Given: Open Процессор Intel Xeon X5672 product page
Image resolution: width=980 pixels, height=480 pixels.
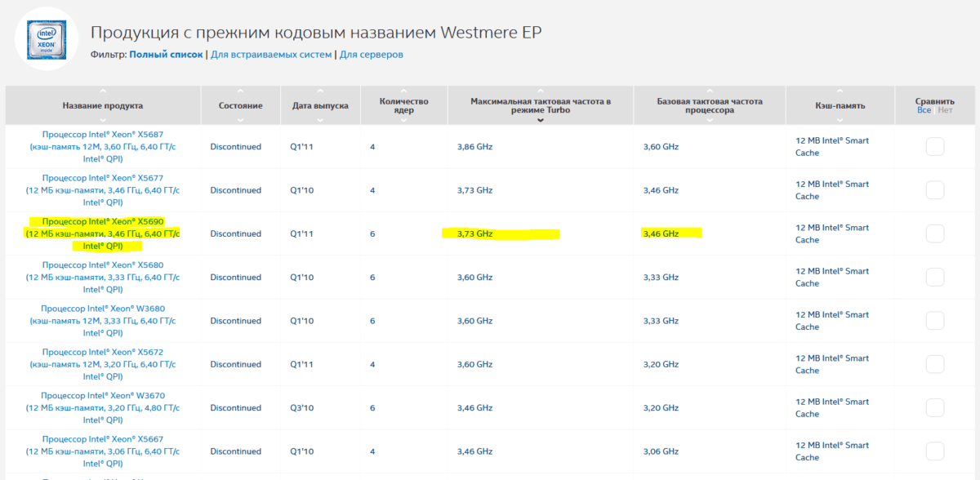Looking at the screenshot, I should pyautogui.click(x=103, y=364).
